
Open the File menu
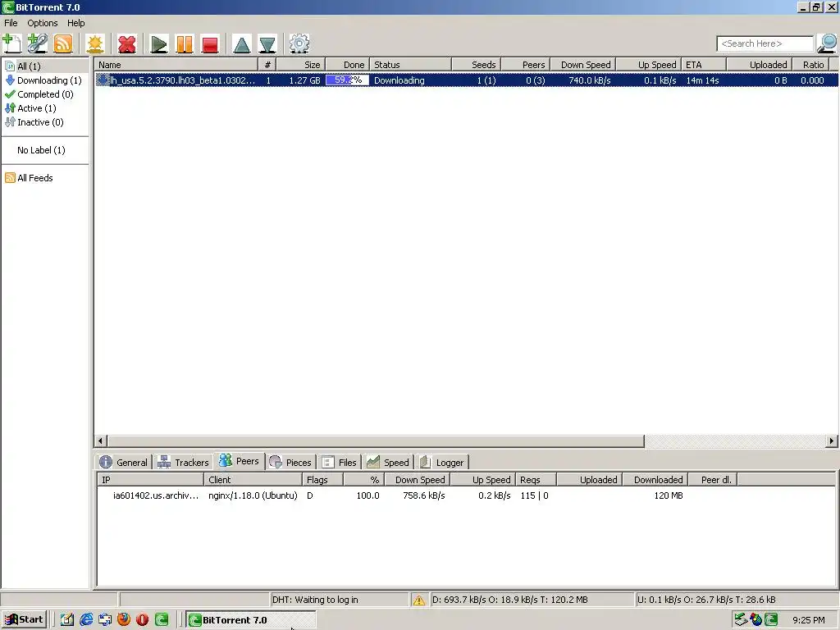click(x=11, y=23)
